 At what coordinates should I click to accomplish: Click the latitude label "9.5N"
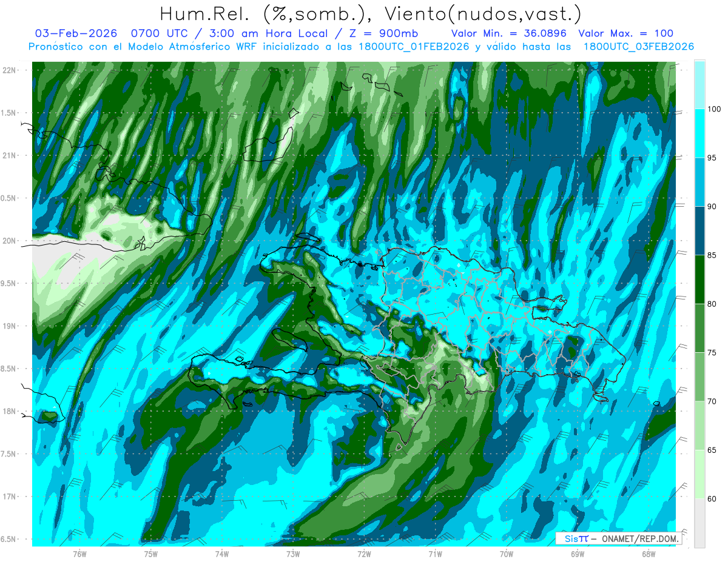[9, 284]
